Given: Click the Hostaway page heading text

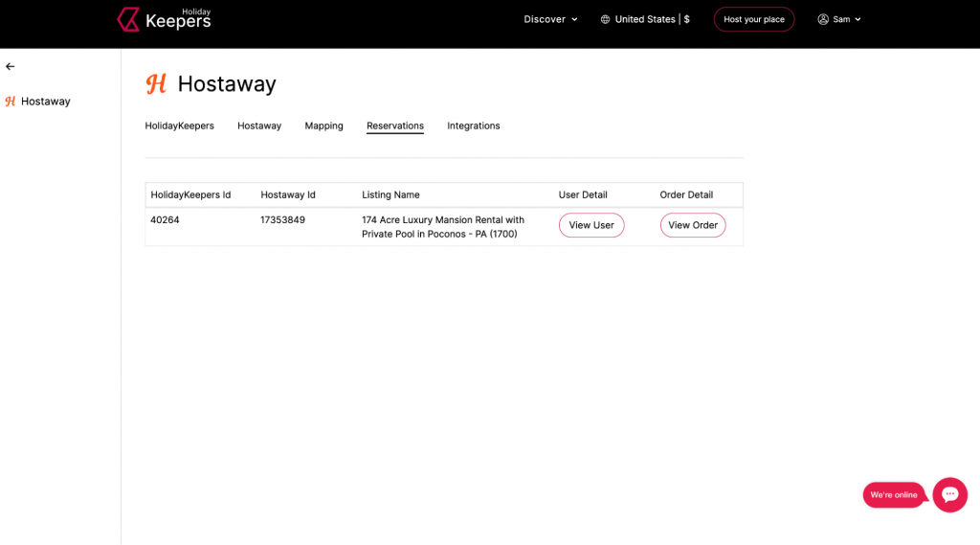Looking at the screenshot, I should pos(227,84).
